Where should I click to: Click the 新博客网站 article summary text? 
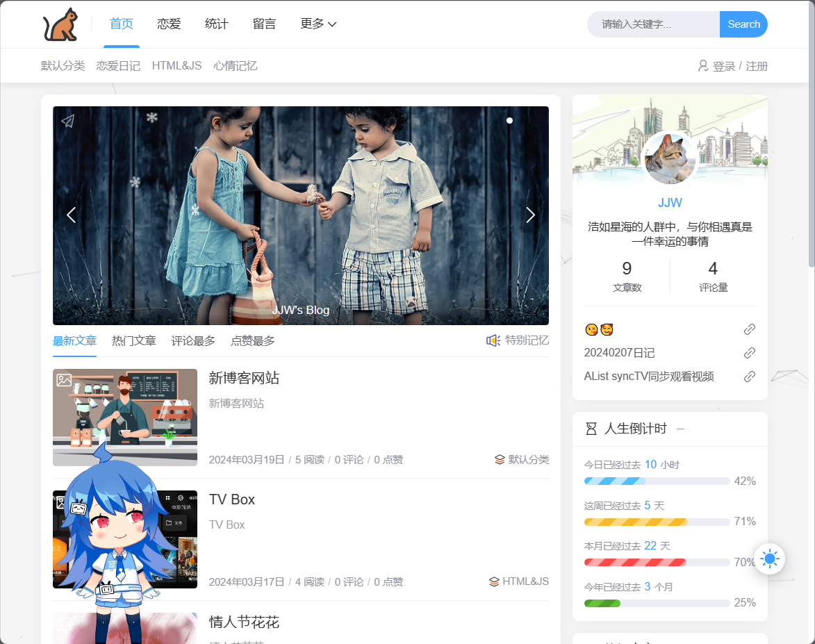coord(236,404)
